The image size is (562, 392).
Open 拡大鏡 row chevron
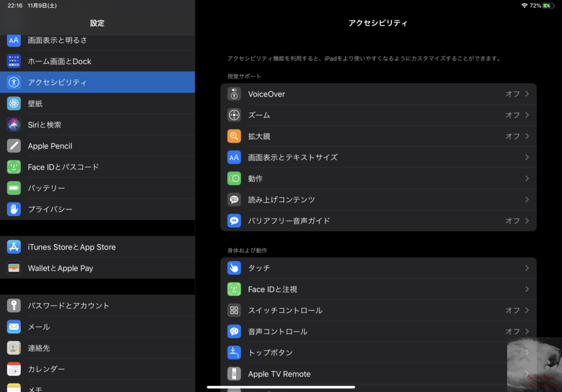pos(527,136)
